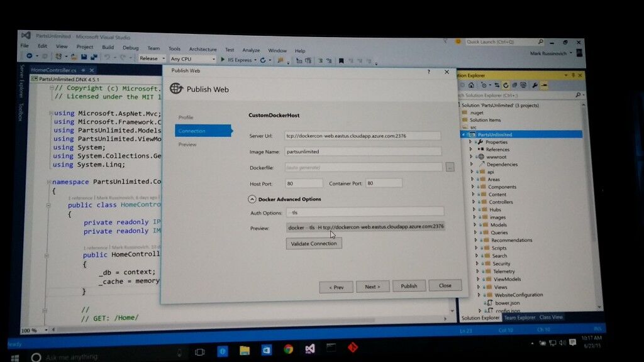Switch to the HomeController.cs tab

click(x=54, y=70)
